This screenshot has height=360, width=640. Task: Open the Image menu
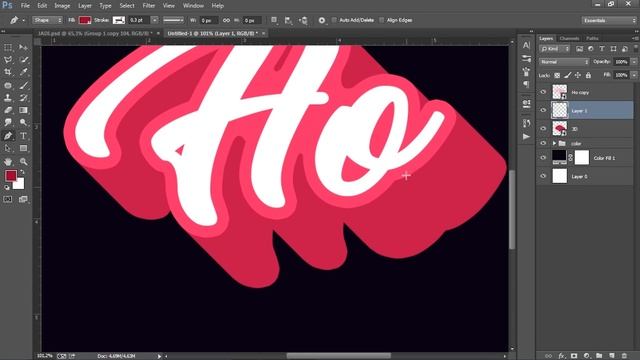(62, 6)
